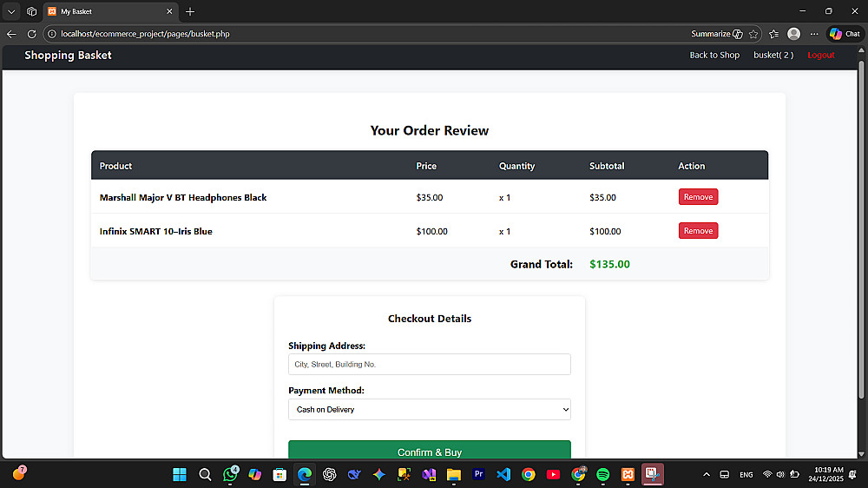Image resolution: width=868 pixels, height=488 pixels.
Task: Close the My Basket tab
Action: tap(169, 11)
